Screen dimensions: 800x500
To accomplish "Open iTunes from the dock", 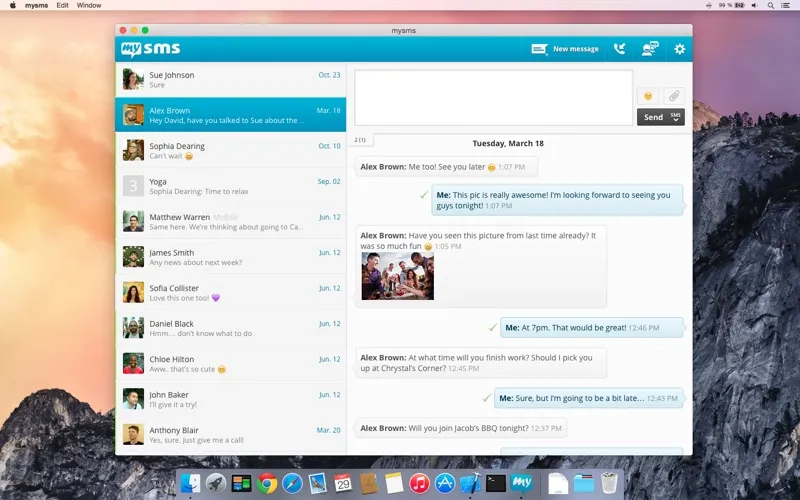I will click(419, 483).
